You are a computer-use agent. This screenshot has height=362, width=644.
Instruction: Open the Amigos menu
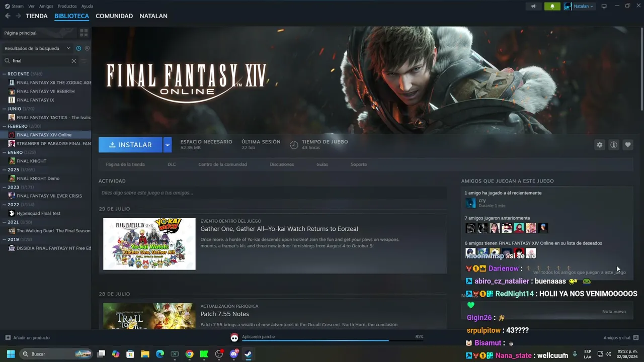click(x=46, y=7)
